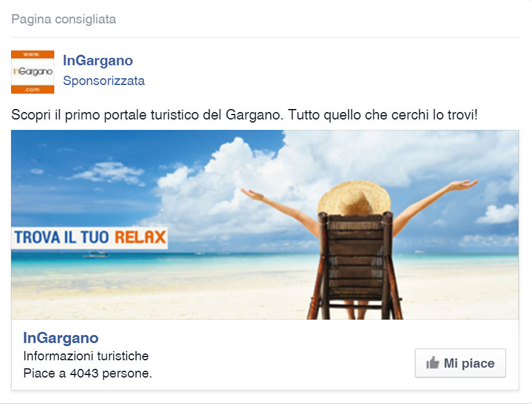Click the ad text about portale turistico
Viewport: 532px width, 404px height.
click(244, 115)
